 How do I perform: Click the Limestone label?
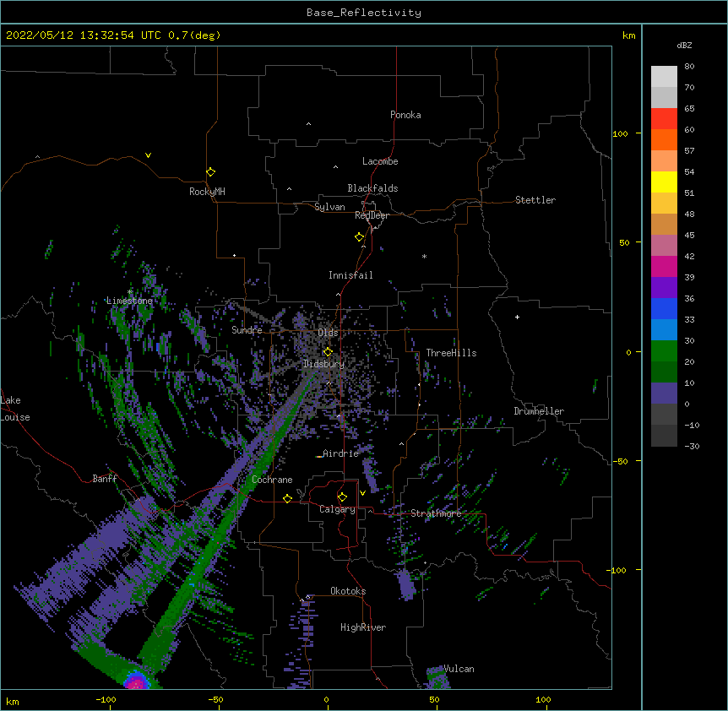click(x=129, y=301)
